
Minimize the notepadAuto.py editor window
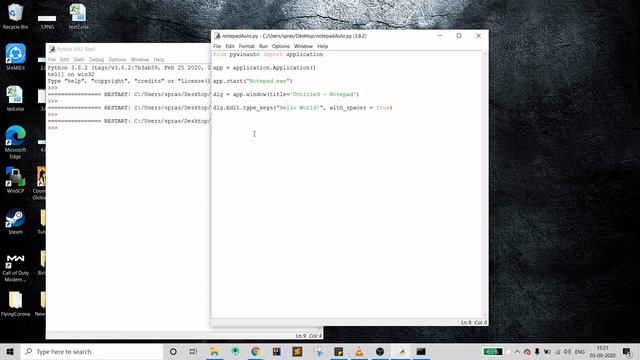[440, 36]
